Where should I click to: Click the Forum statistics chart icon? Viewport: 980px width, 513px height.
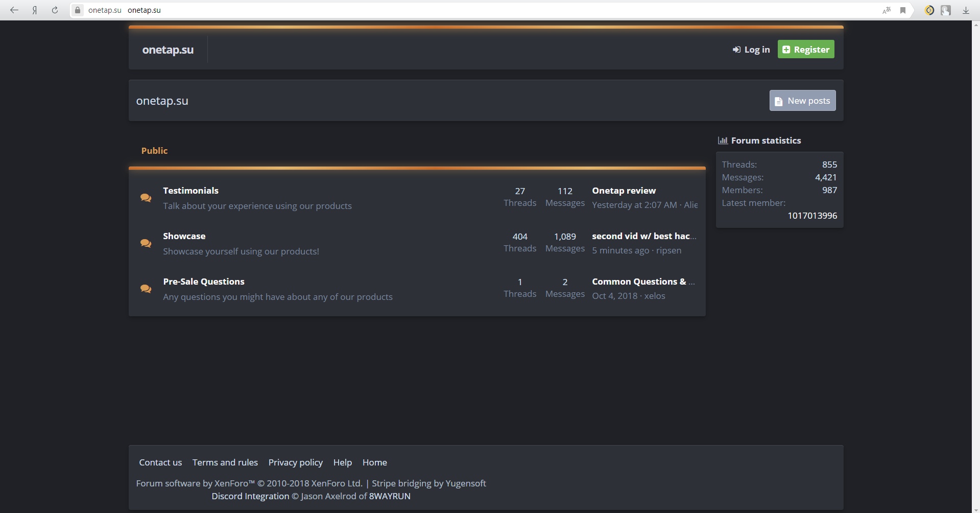pyautogui.click(x=723, y=141)
